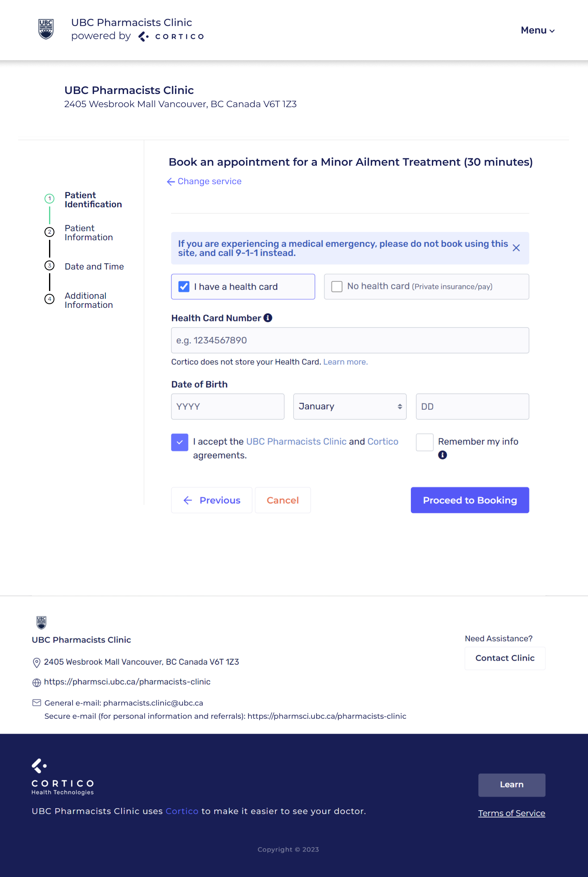Click the UBC crest in the footer

pos(41,622)
